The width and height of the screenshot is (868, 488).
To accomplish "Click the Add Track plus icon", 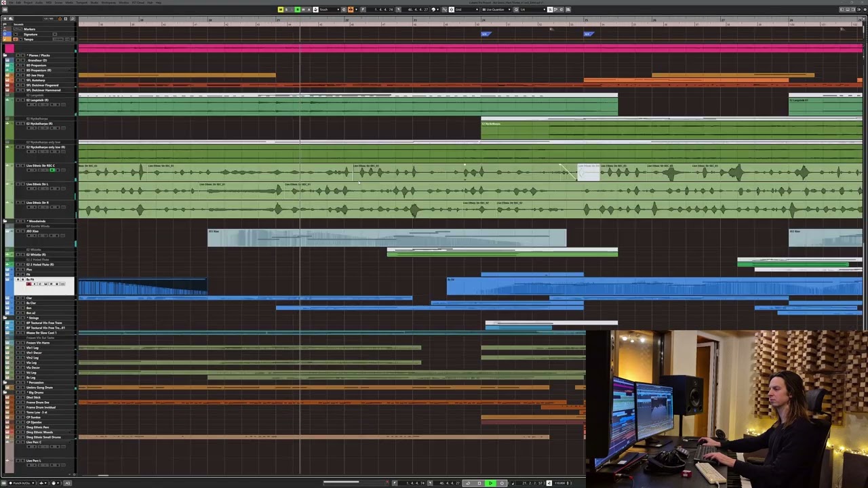I will coord(5,18).
